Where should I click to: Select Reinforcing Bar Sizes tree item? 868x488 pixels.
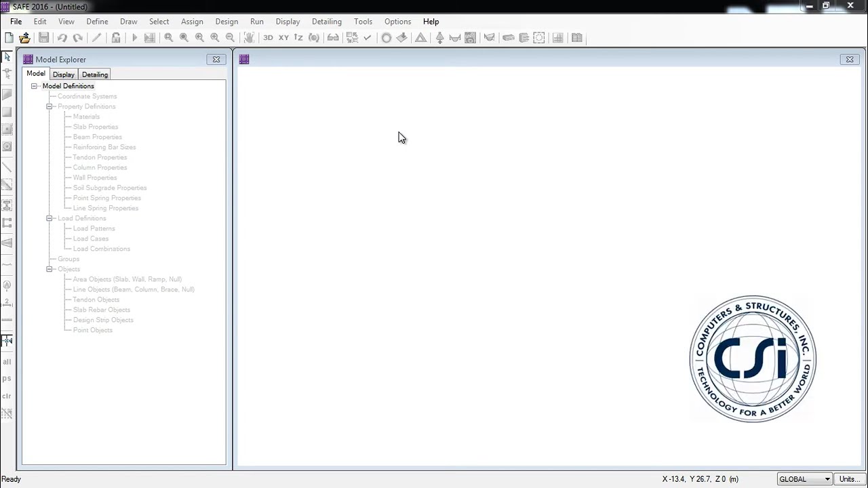tap(104, 147)
